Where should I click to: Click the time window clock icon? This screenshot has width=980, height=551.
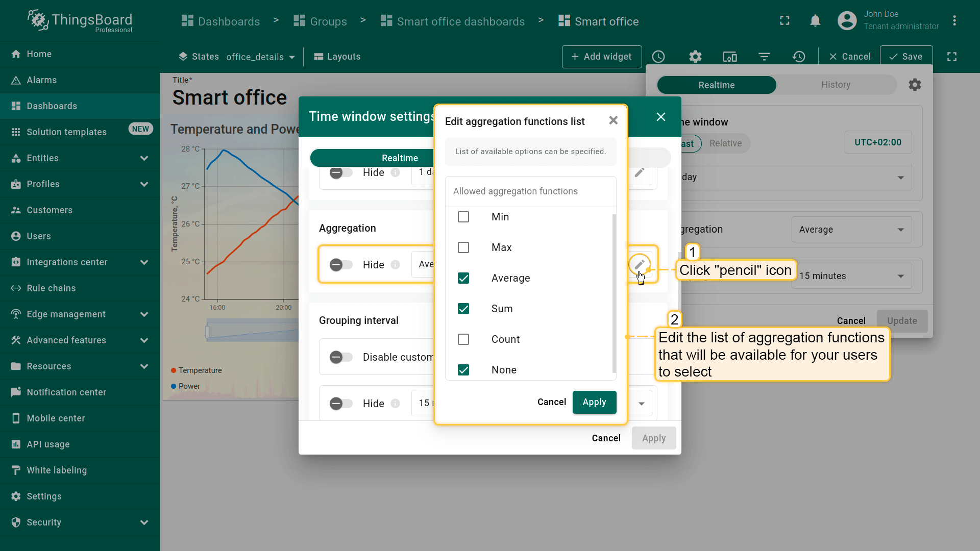click(x=658, y=57)
